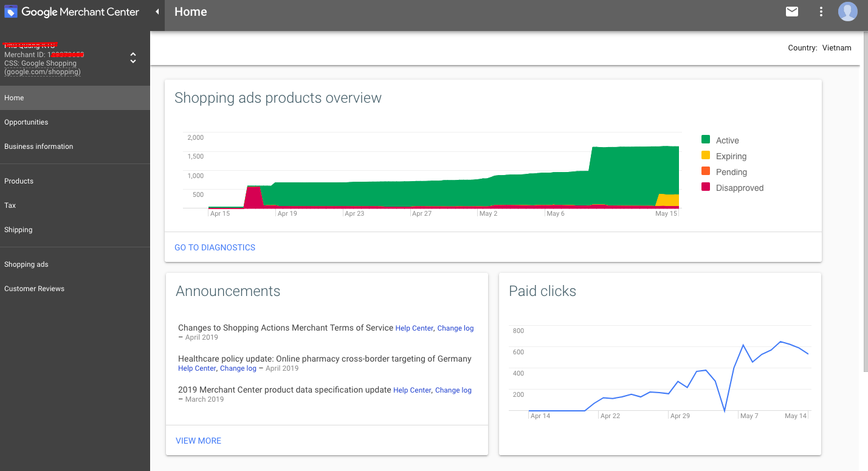Open the Tax settings page
Image resolution: width=868 pixels, height=471 pixels.
click(x=10, y=205)
